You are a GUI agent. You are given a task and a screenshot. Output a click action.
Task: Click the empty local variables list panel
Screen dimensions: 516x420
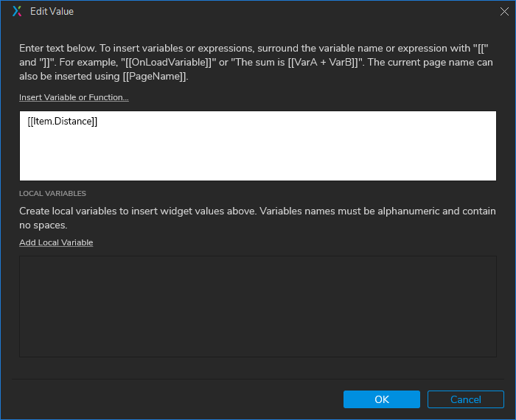258,306
